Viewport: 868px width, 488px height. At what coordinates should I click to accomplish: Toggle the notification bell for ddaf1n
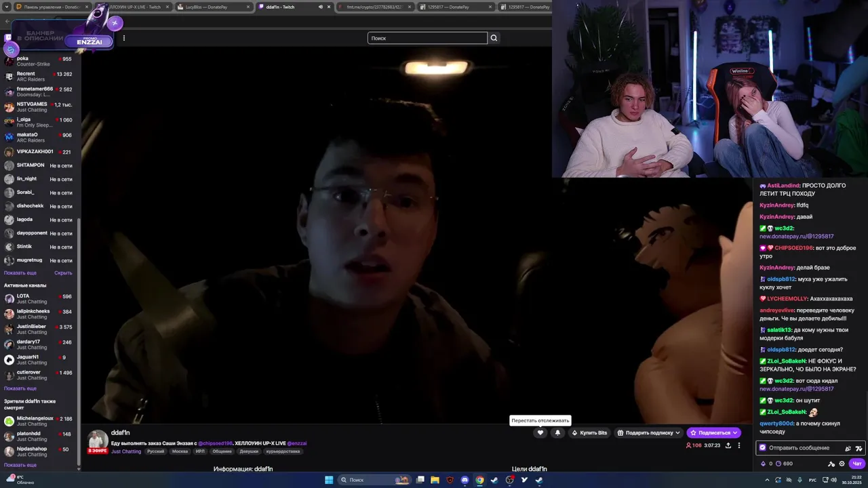(x=558, y=432)
